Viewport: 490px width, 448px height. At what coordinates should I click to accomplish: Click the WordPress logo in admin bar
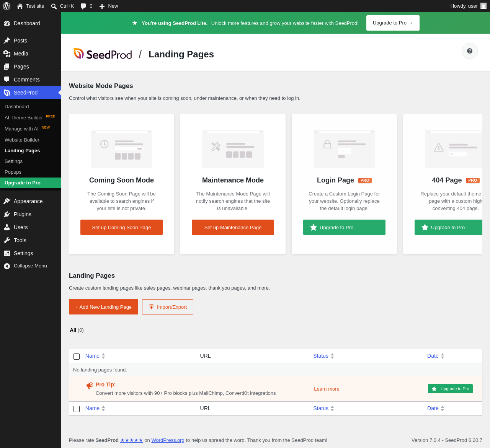click(7, 6)
